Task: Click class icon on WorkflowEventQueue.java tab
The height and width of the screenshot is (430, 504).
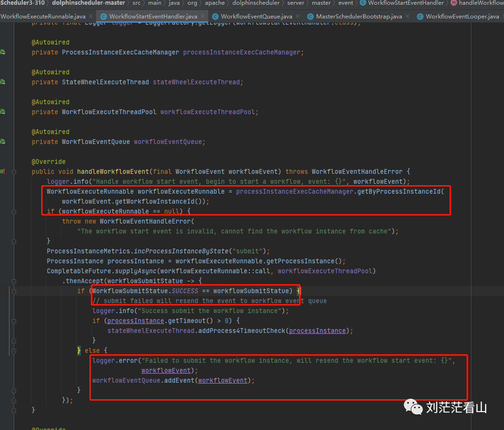Action: pos(215,17)
